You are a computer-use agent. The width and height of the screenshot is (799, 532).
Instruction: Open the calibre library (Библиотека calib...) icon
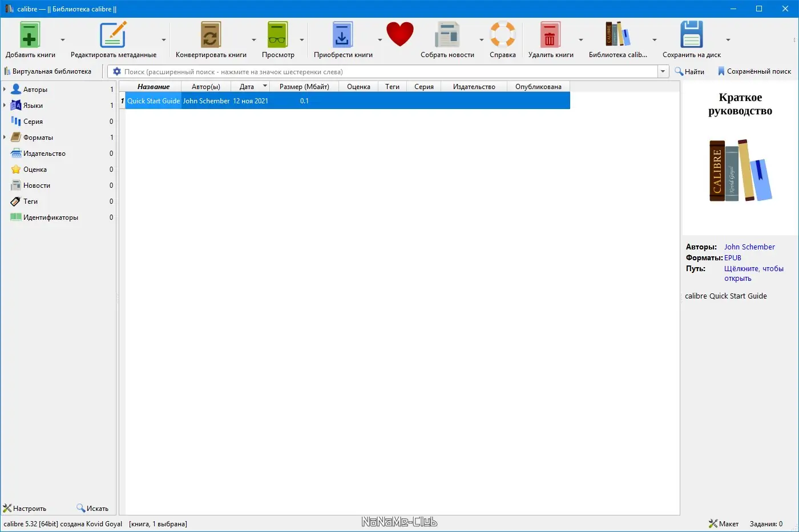(x=618, y=34)
